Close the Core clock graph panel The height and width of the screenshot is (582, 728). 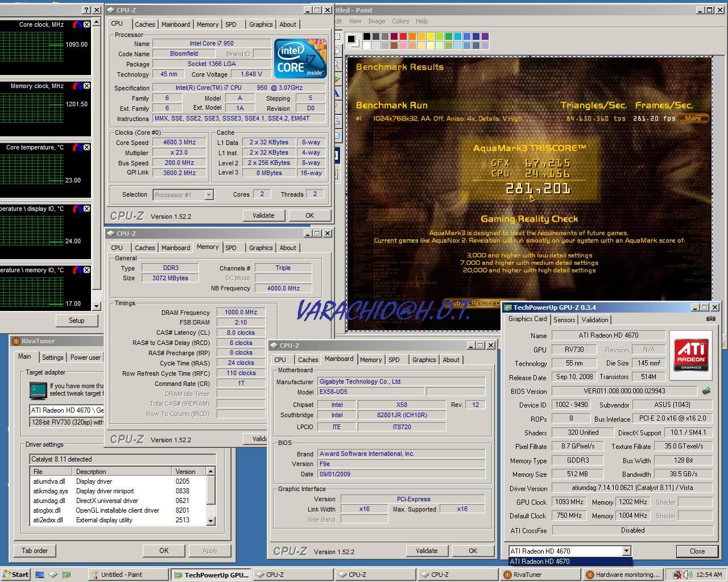pyautogui.click(x=86, y=24)
